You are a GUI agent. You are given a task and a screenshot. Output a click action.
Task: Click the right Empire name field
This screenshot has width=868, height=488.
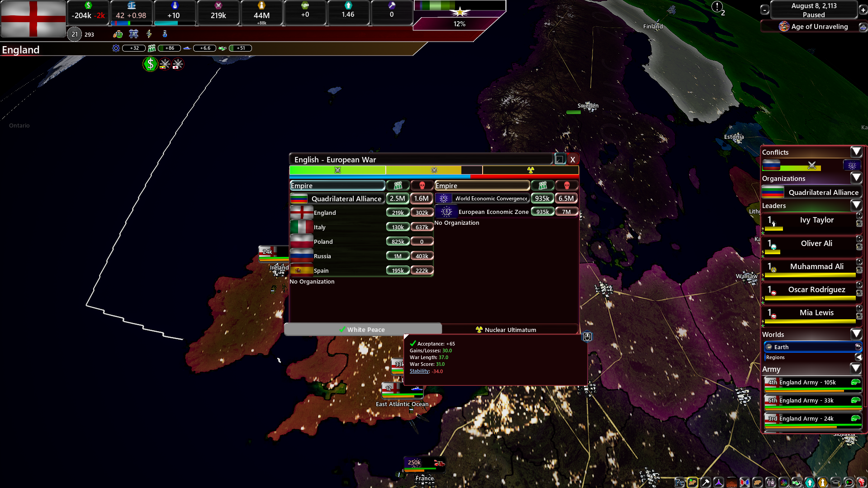[x=482, y=185]
